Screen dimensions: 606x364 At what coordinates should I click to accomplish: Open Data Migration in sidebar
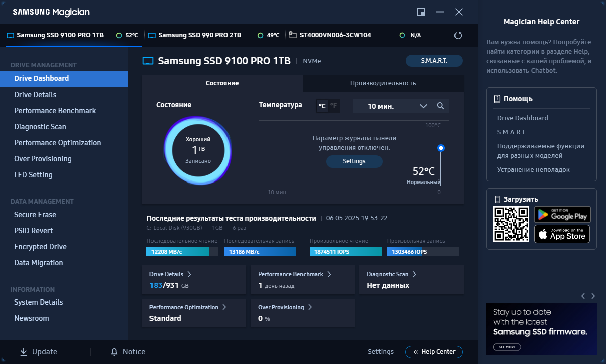[64, 263]
